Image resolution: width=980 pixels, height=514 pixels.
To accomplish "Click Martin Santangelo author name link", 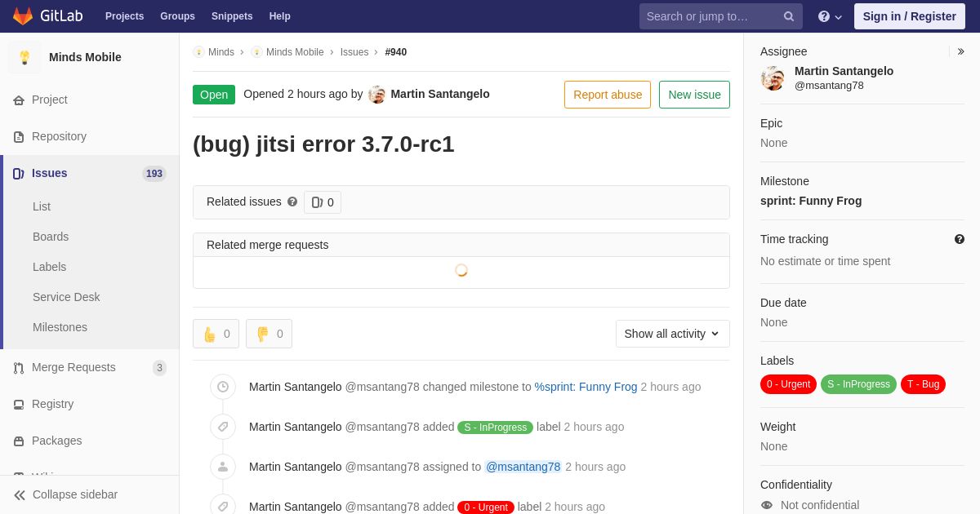I will [440, 94].
